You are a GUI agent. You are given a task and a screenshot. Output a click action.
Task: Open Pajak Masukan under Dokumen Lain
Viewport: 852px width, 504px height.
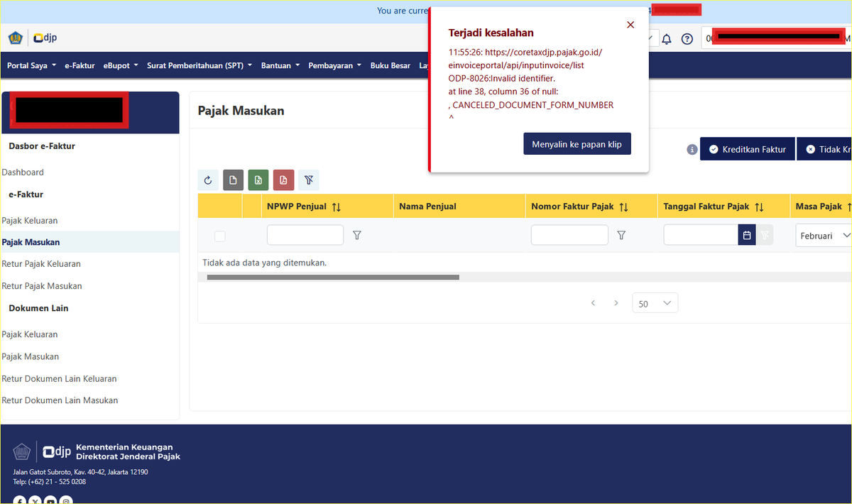pos(31,356)
